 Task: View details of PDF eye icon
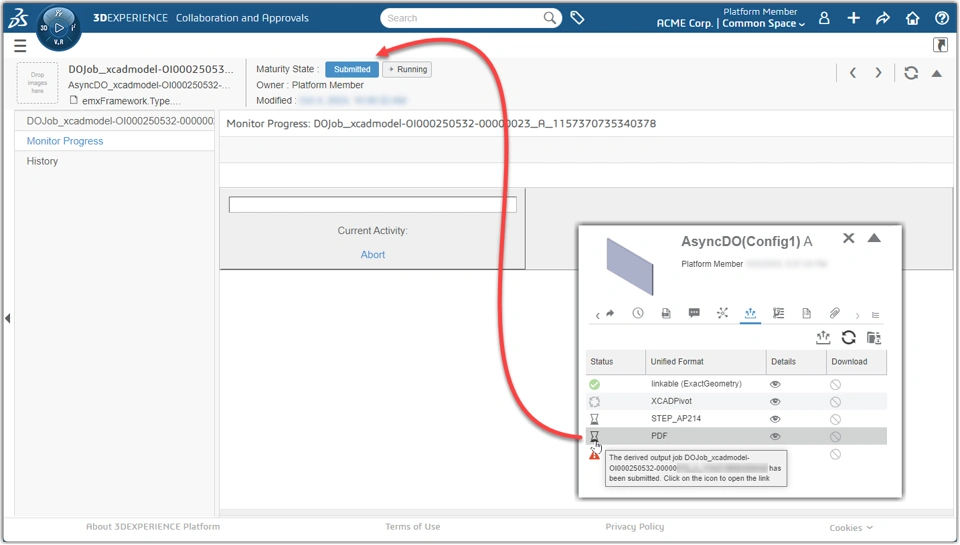775,437
